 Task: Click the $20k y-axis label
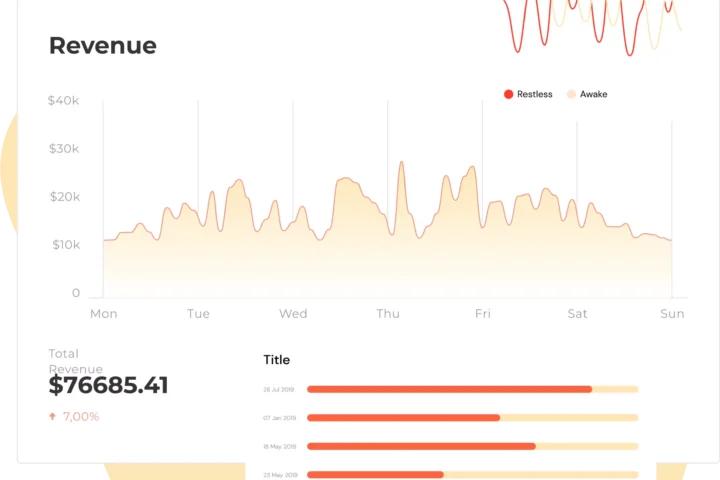pos(63,197)
